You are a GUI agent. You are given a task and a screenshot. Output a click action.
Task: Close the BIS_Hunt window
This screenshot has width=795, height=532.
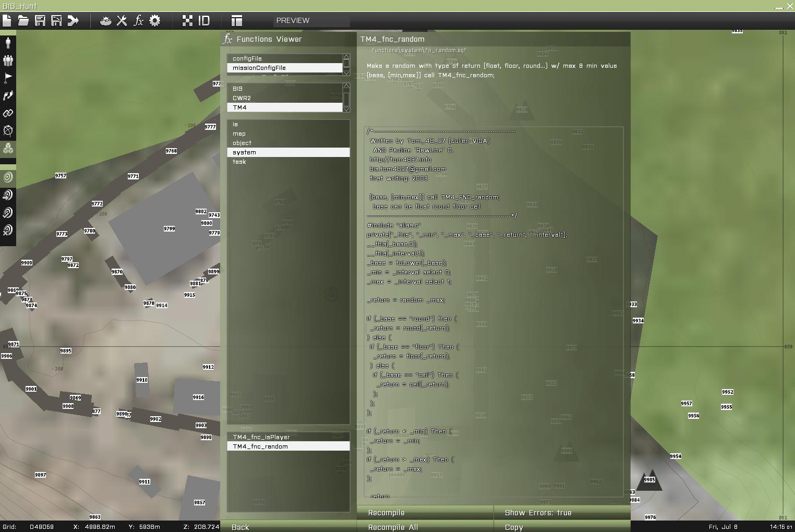(x=790, y=6)
